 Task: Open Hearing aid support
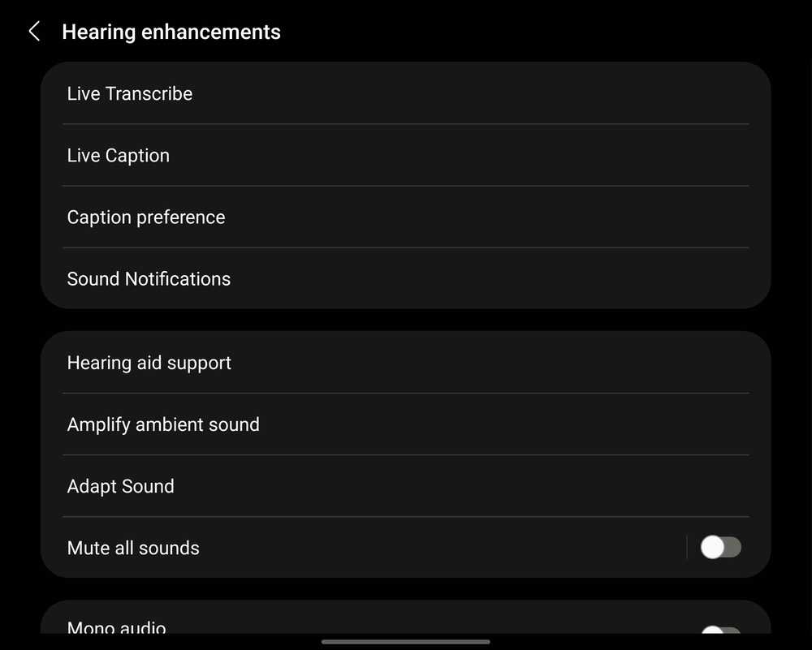pos(149,364)
